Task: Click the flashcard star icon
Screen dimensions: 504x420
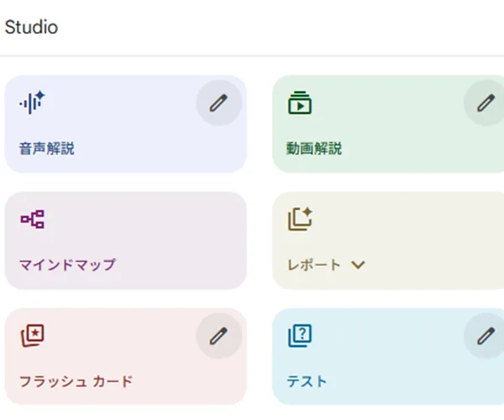Action: (x=32, y=336)
